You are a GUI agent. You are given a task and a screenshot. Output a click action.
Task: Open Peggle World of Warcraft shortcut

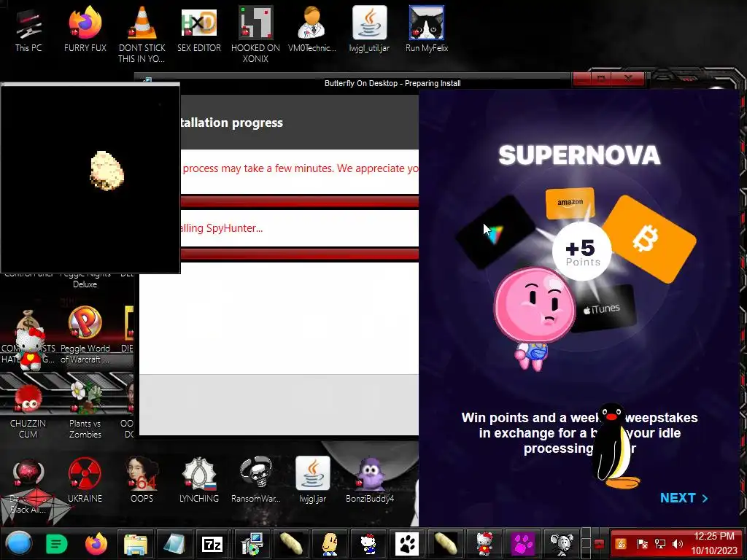[x=85, y=335]
